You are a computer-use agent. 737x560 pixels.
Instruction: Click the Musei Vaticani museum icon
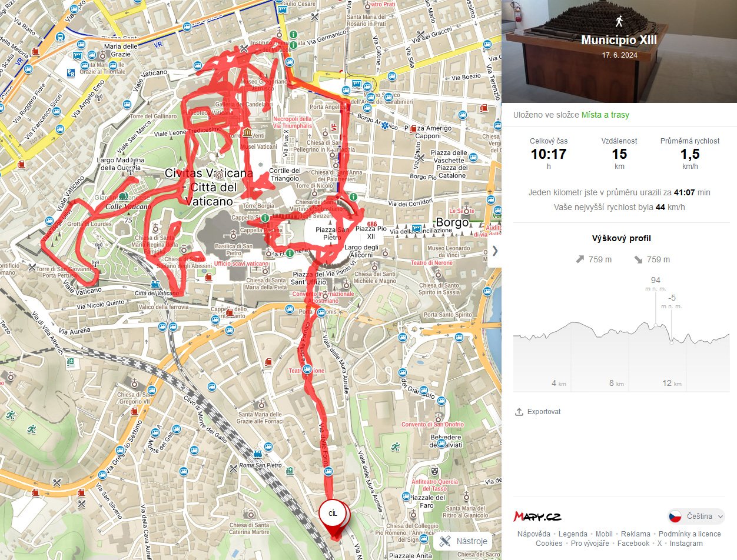click(x=247, y=132)
